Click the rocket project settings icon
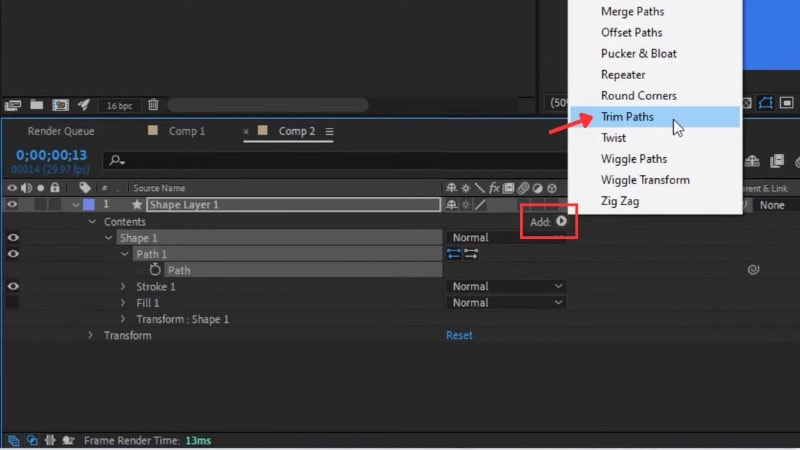This screenshot has width=800, height=450. click(84, 105)
